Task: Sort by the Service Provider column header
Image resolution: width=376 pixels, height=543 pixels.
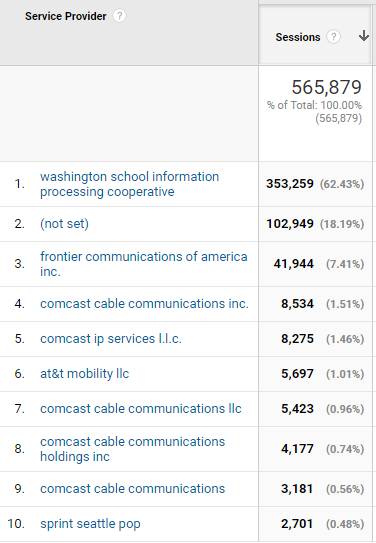Action: click(x=66, y=16)
